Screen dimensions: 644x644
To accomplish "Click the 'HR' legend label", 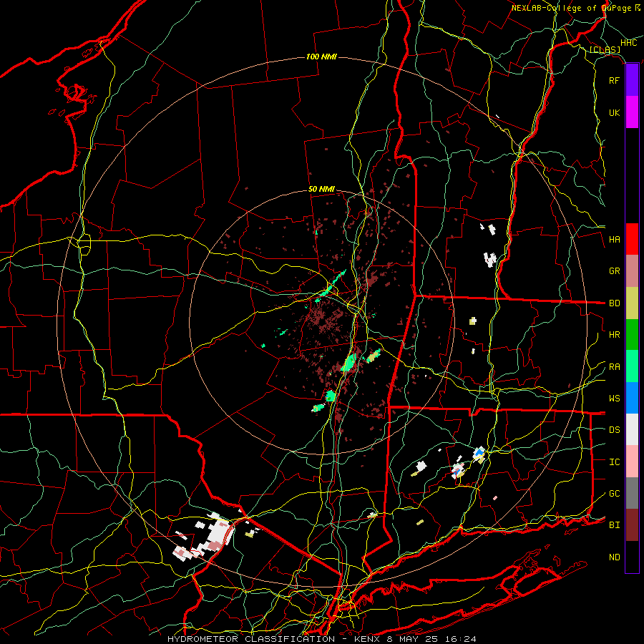I will pyautogui.click(x=614, y=335).
